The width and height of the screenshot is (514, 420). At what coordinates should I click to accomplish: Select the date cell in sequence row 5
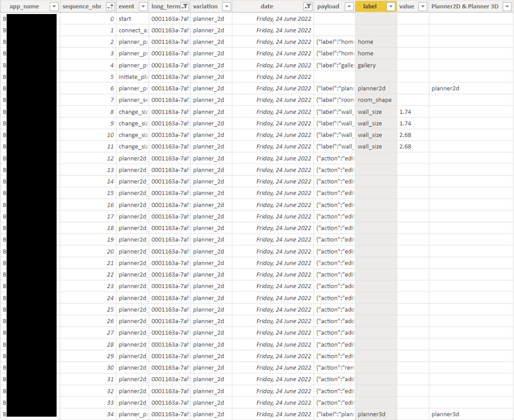coord(273,77)
